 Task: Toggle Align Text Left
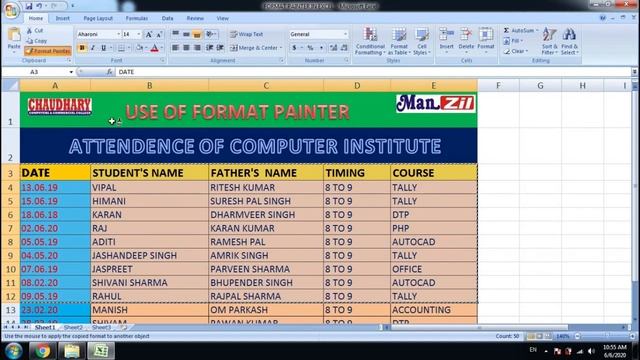coord(176,48)
